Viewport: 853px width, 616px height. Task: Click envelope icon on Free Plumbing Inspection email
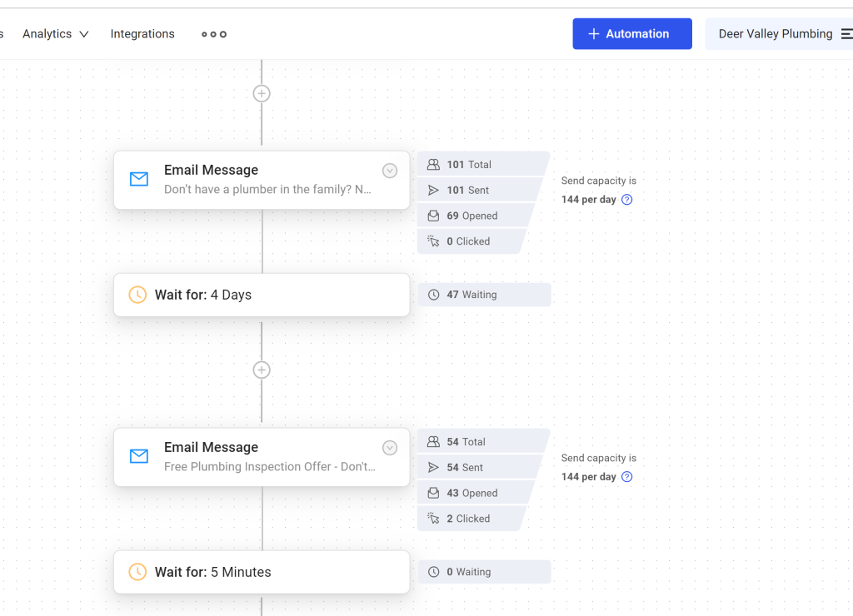coord(139,456)
